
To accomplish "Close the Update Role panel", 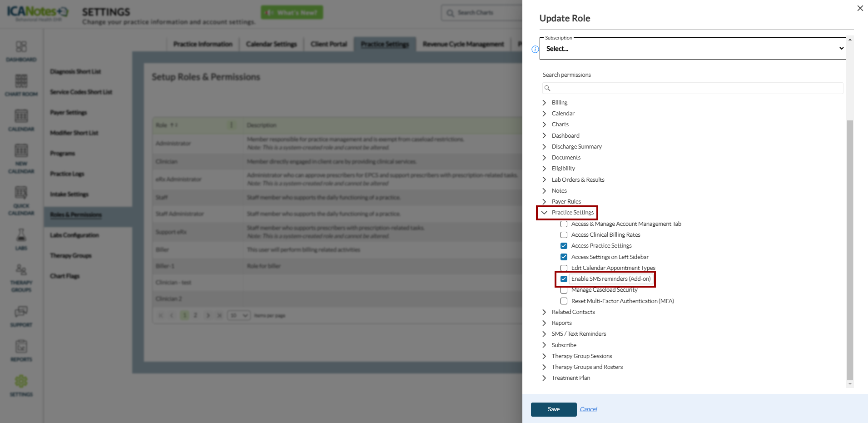I will [860, 8].
